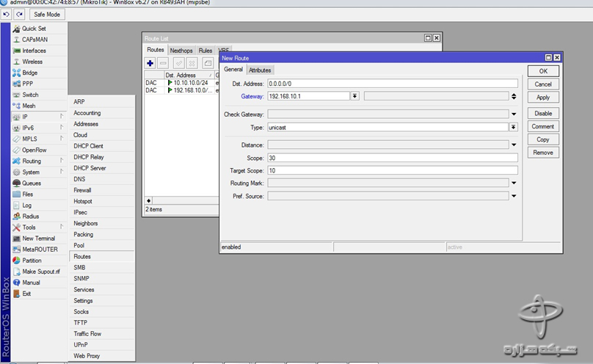Open the Attributes tab in New Route
Image resolution: width=593 pixels, height=364 pixels.
[260, 70]
